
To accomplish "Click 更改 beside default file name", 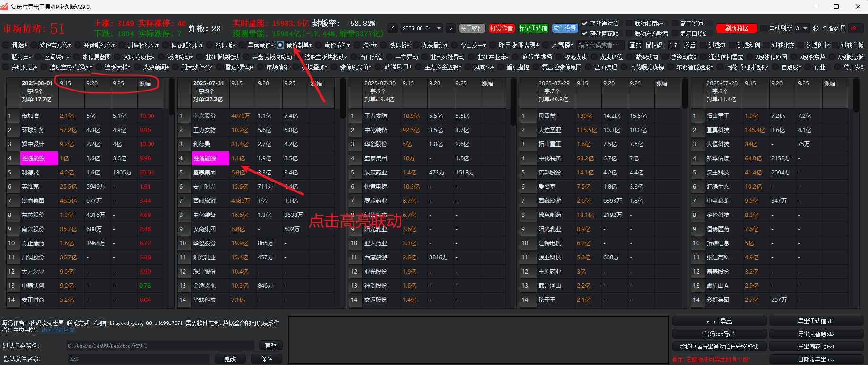I will click(230, 359).
